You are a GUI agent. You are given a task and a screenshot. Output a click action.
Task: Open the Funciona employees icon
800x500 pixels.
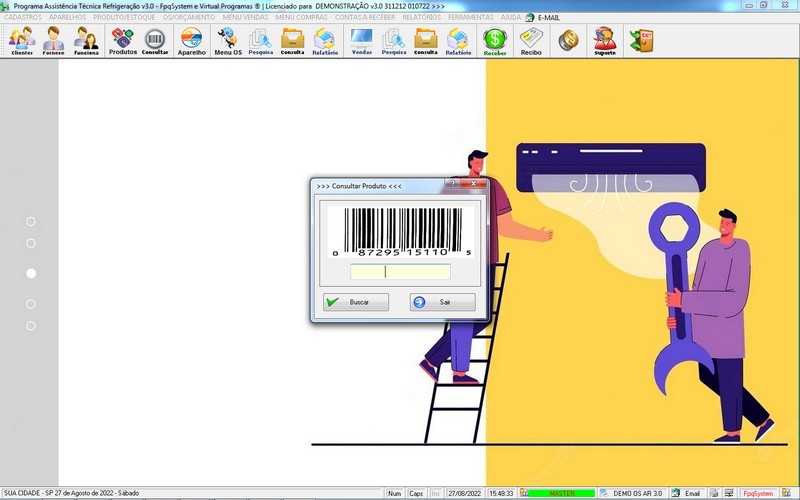coord(86,41)
